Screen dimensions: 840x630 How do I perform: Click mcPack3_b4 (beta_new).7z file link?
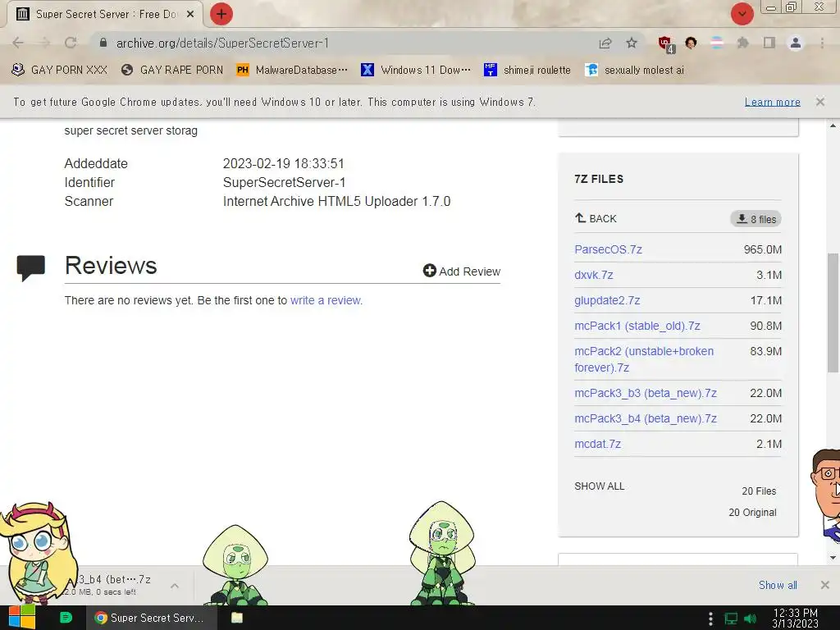click(x=646, y=419)
